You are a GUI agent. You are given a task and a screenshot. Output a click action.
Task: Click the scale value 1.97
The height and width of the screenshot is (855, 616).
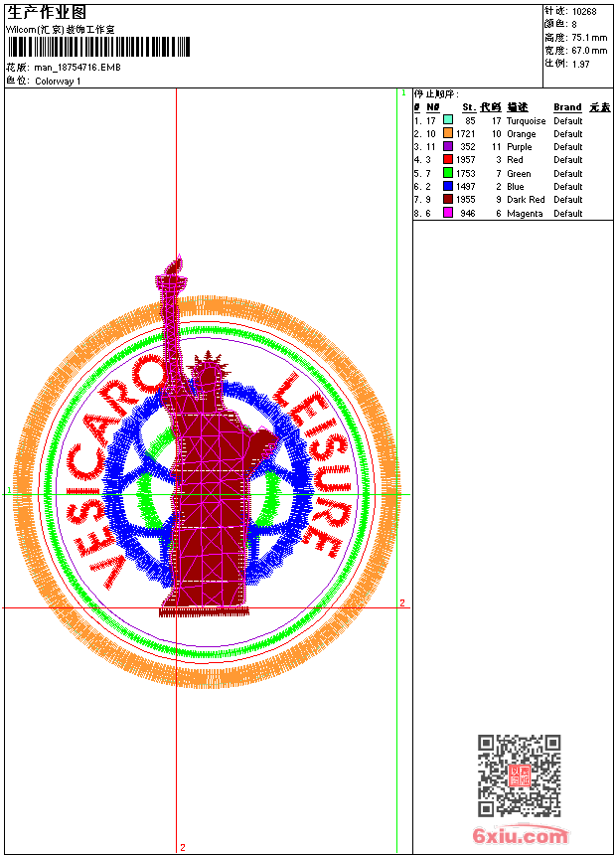[x=580, y=64]
